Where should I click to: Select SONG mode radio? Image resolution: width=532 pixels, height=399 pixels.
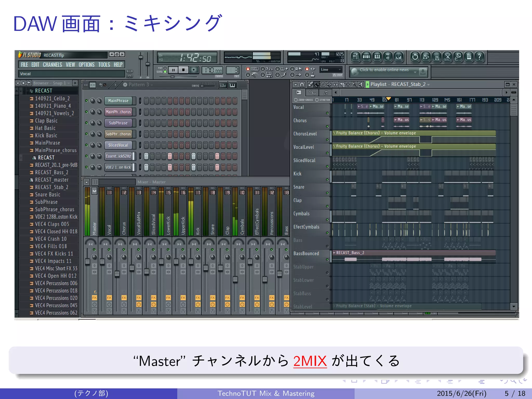point(165,72)
